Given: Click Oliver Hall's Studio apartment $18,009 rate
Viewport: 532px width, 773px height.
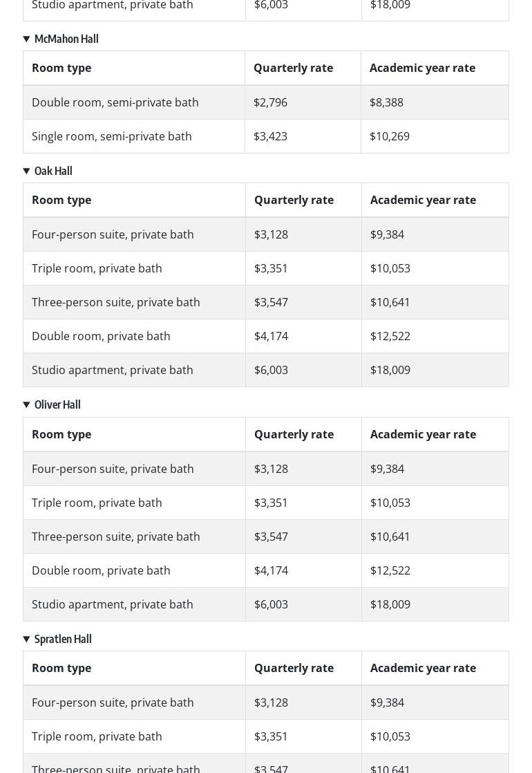Looking at the screenshot, I should (x=390, y=604).
